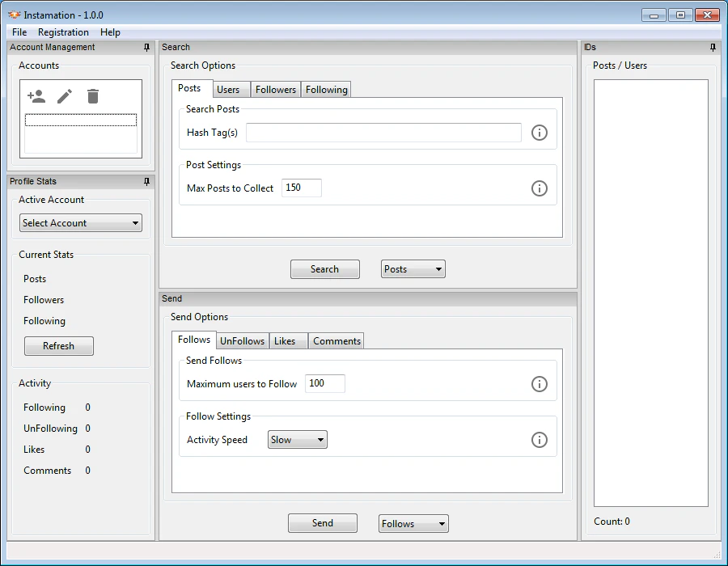728x566 pixels.
Task: Maximize the Instamation window
Action: [680, 15]
